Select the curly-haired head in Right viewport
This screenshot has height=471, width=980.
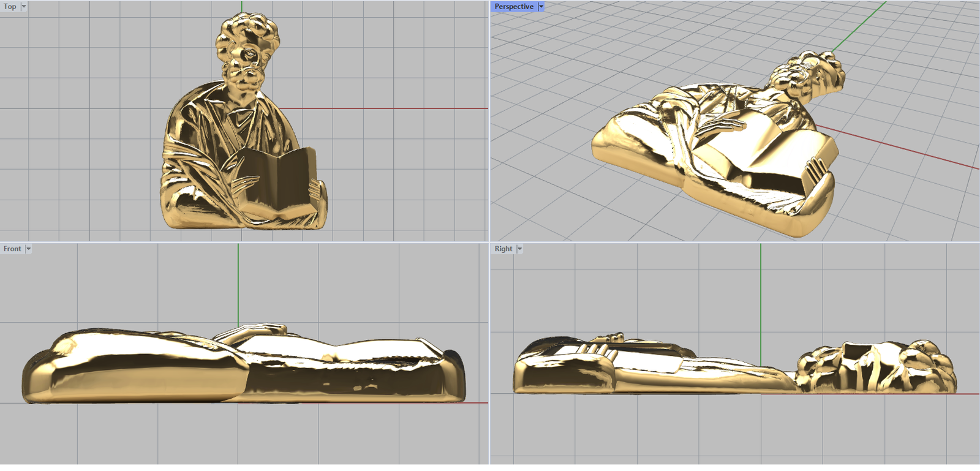pyautogui.click(x=876, y=367)
